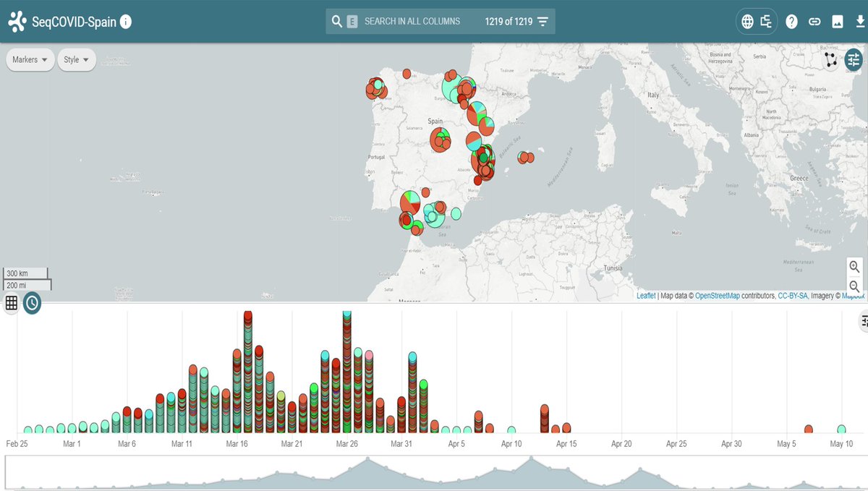Select the first sample dot at Feb 25
This screenshot has width=868, height=491.
(x=28, y=430)
